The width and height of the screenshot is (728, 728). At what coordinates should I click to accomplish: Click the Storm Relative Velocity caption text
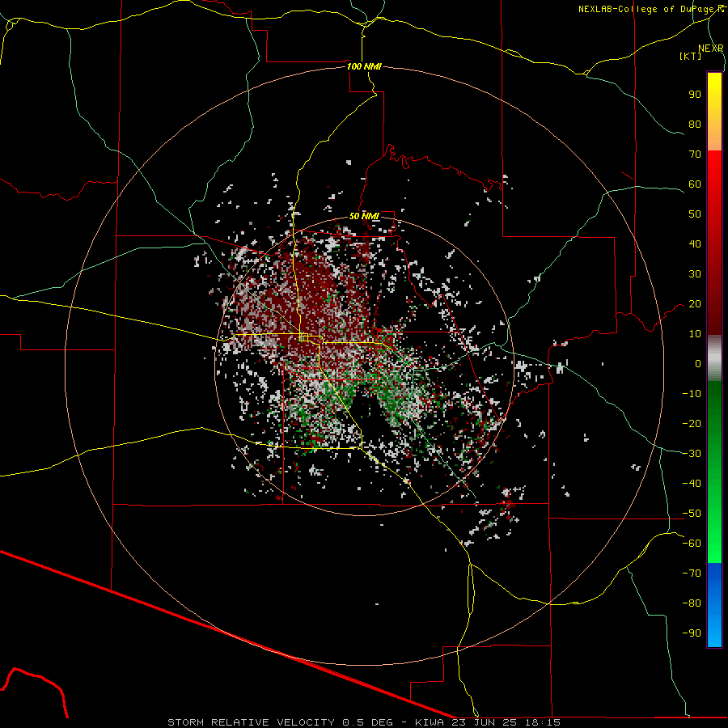[x=364, y=722]
